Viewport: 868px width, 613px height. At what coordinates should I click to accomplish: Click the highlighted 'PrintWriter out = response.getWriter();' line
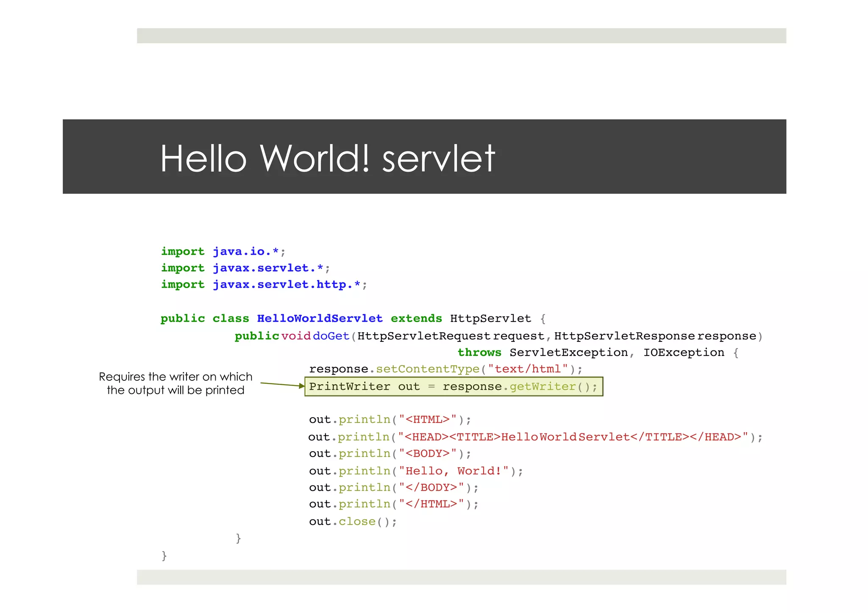tap(453, 386)
